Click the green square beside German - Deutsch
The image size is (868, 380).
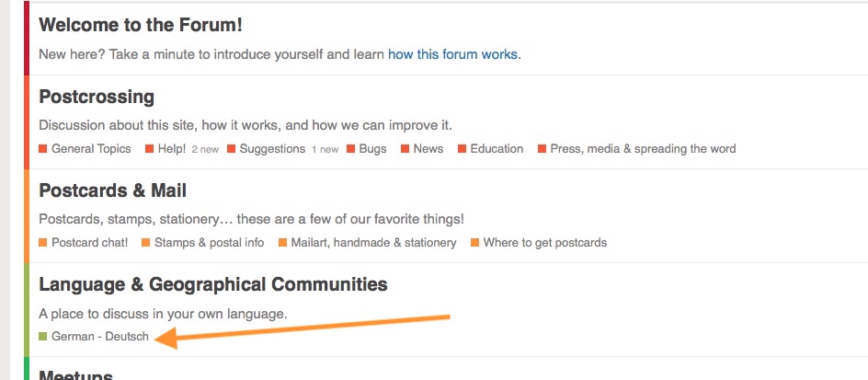pos(43,337)
